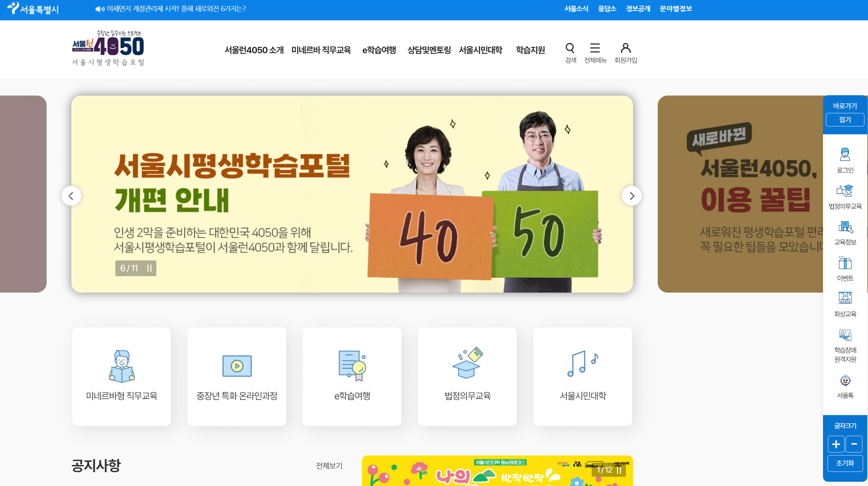Pause the main banner slideshow
868x486 pixels.
click(149, 268)
